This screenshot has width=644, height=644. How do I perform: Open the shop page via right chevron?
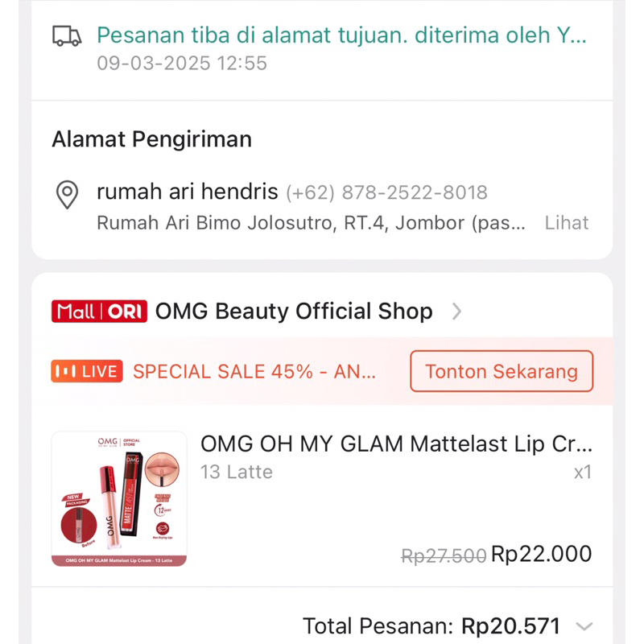456,312
